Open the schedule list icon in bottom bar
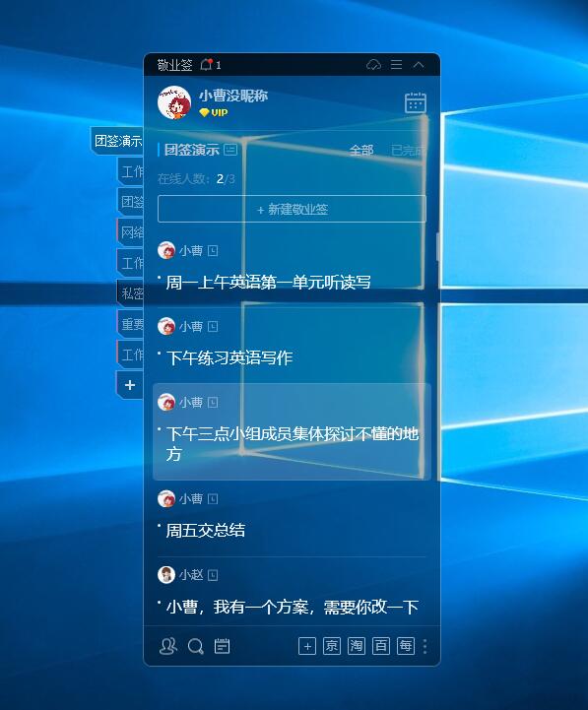Viewport: 588px width, 710px height. (x=222, y=646)
